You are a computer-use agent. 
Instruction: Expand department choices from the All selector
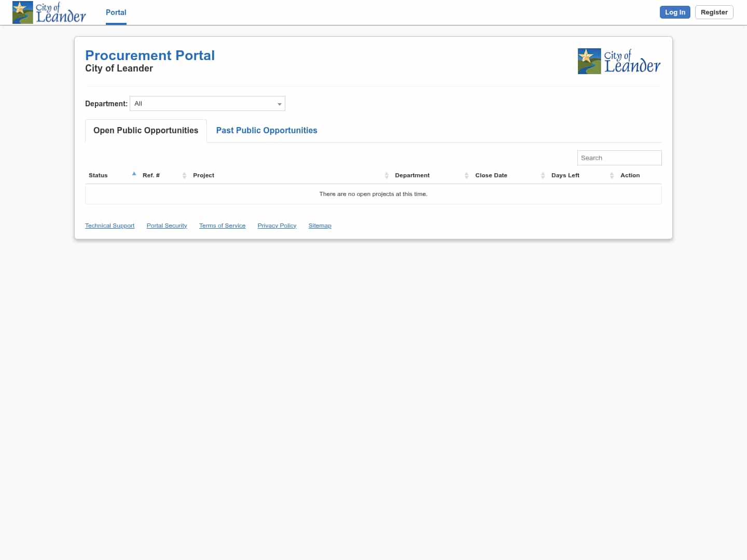point(208,103)
